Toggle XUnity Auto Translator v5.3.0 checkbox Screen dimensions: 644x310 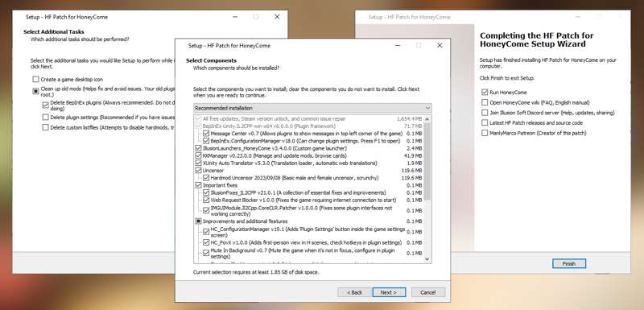point(198,163)
